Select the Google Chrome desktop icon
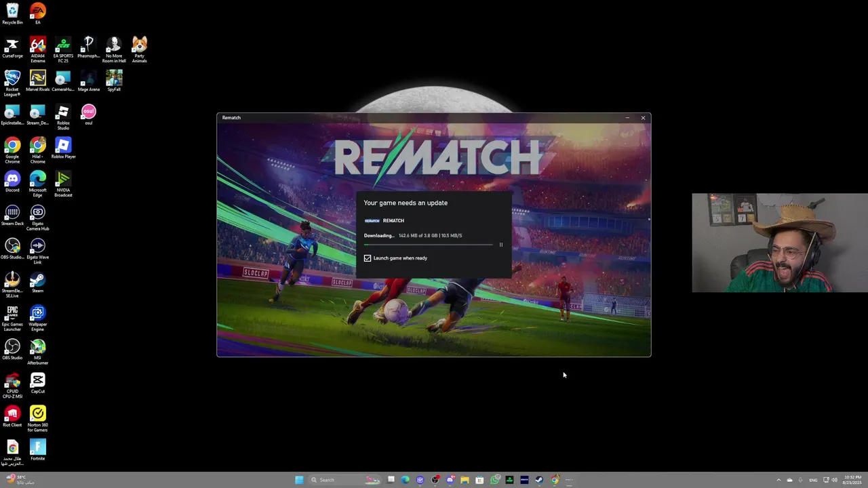The image size is (868, 488). point(12,150)
